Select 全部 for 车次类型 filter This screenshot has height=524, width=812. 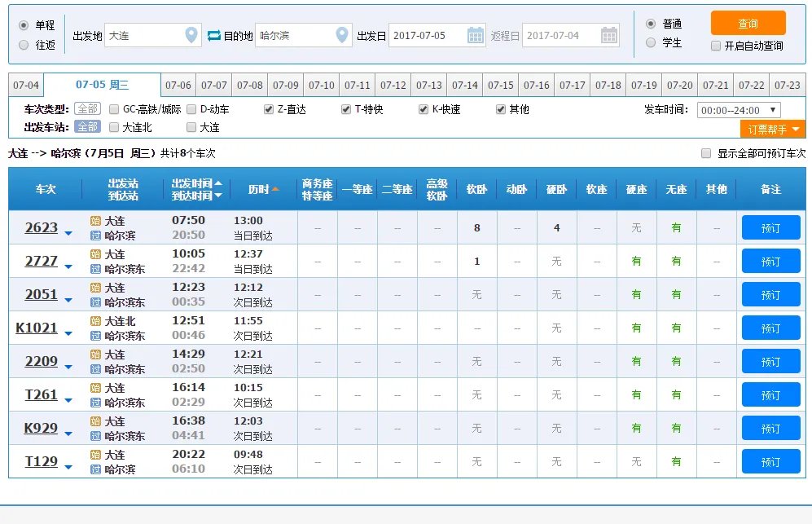[x=87, y=108]
